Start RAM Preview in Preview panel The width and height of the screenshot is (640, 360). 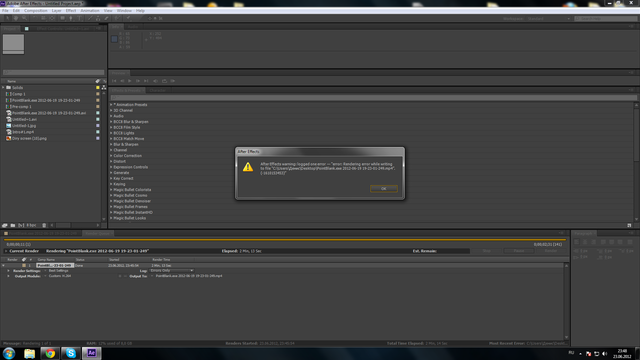[x=173, y=81]
